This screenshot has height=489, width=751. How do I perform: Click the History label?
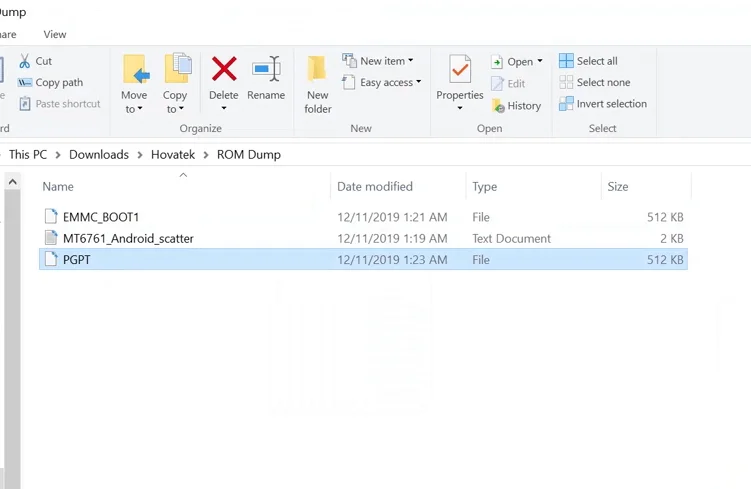pyautogui.click(x=524, y=105)
